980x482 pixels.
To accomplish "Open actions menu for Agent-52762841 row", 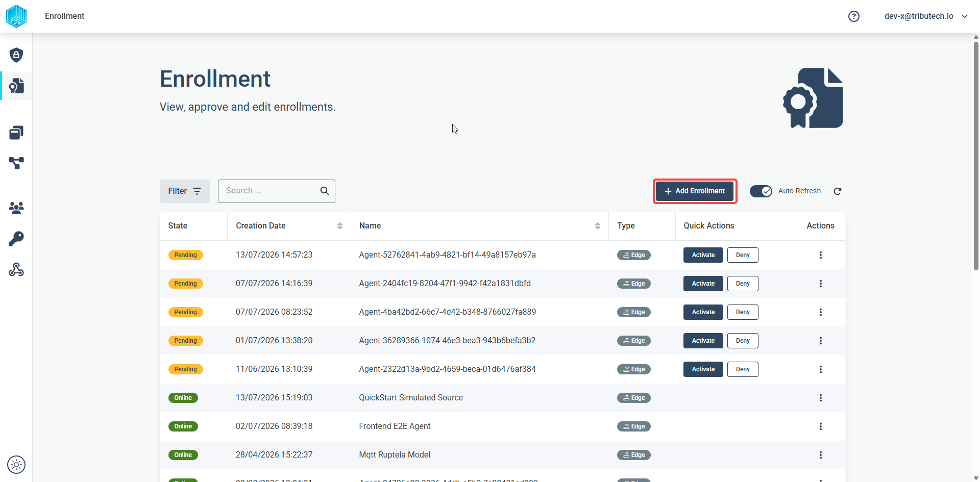I will pyautogui.click(x=821, y=255).
